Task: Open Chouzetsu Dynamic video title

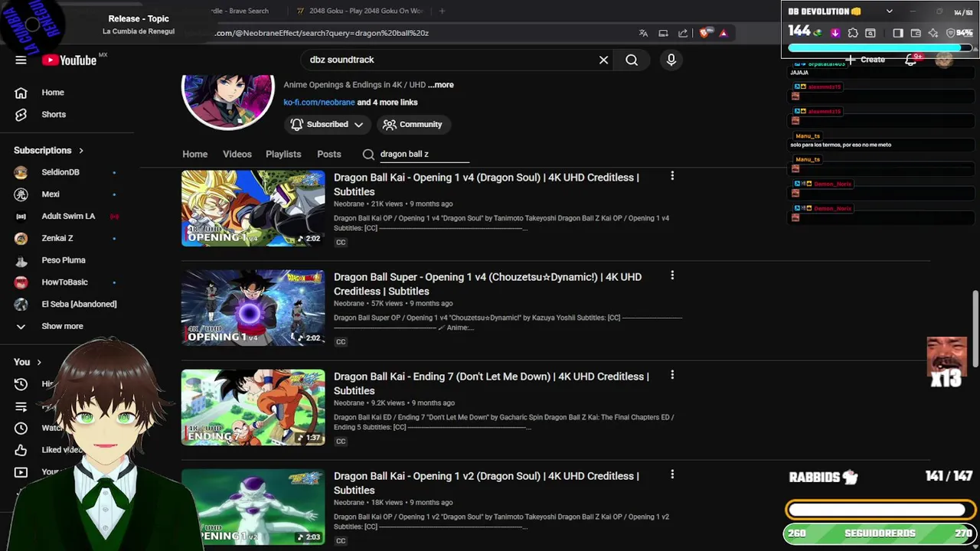Action: 488,284
